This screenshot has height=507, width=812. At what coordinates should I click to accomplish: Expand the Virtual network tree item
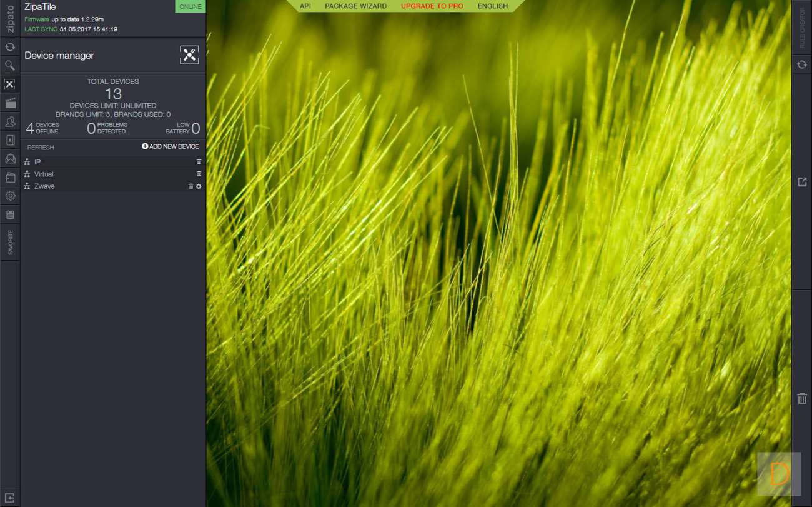27,174
